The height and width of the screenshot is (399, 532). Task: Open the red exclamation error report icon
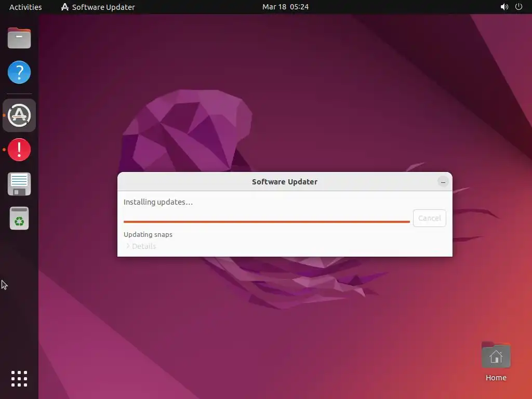19,150
